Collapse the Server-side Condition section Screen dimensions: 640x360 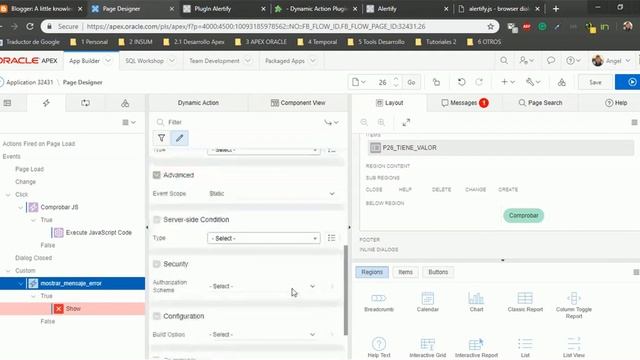point(156,220)
